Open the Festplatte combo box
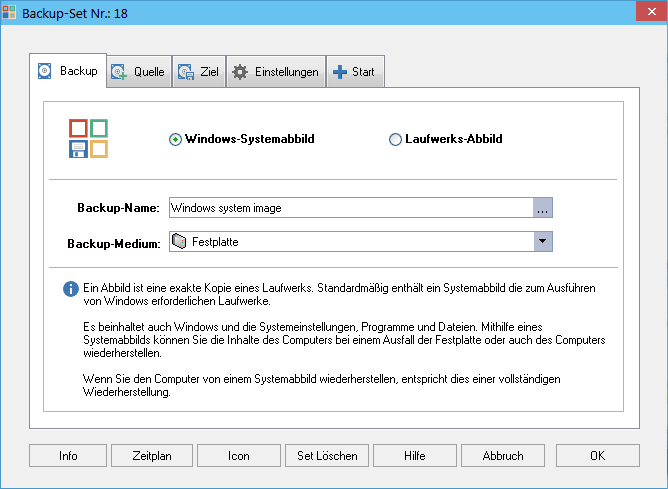 [x=360, y=242]
